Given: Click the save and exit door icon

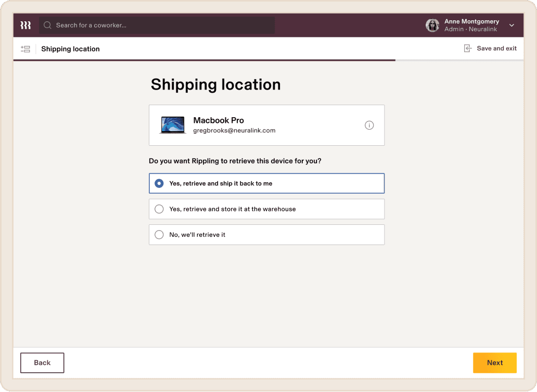Looking at the screenshot, I should [x=468, y=48].
